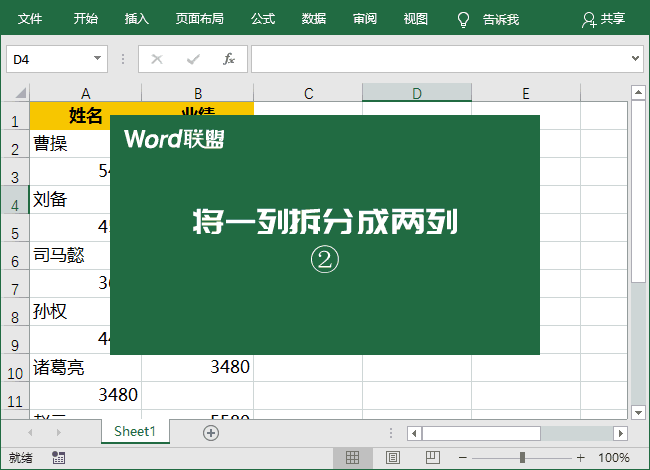Screen dimensions: 650x470
Task: Expand the formula bar with the chevron
Action: (x=635, y=58)
